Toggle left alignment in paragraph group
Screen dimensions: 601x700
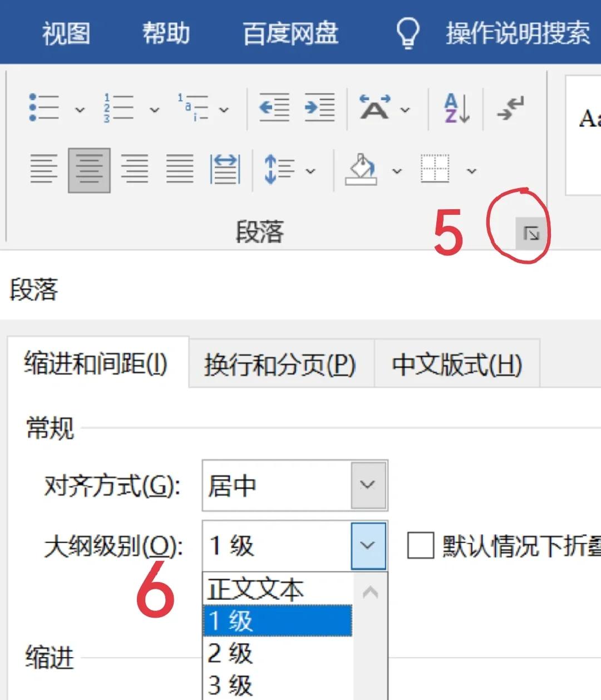tap(43, 170)
